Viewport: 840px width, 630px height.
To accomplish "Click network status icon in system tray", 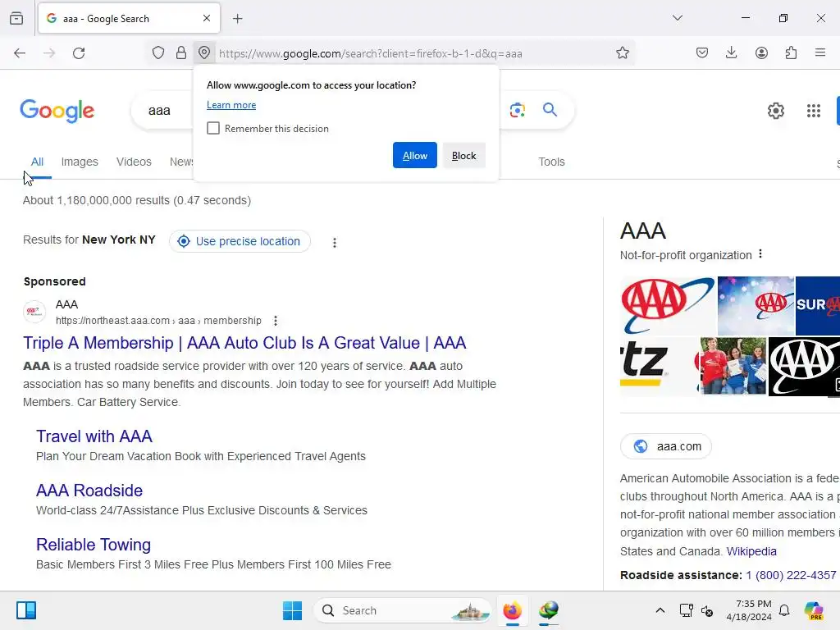I will pos(687,610).
